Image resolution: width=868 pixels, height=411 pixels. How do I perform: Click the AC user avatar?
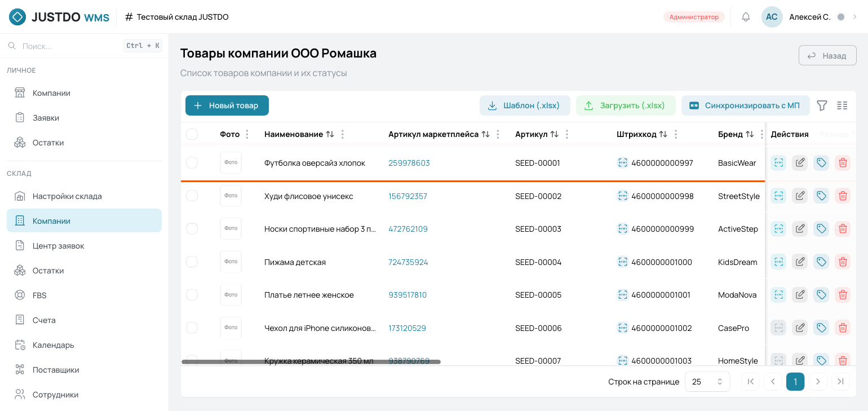pyautogui.click(x=772, y=17)
